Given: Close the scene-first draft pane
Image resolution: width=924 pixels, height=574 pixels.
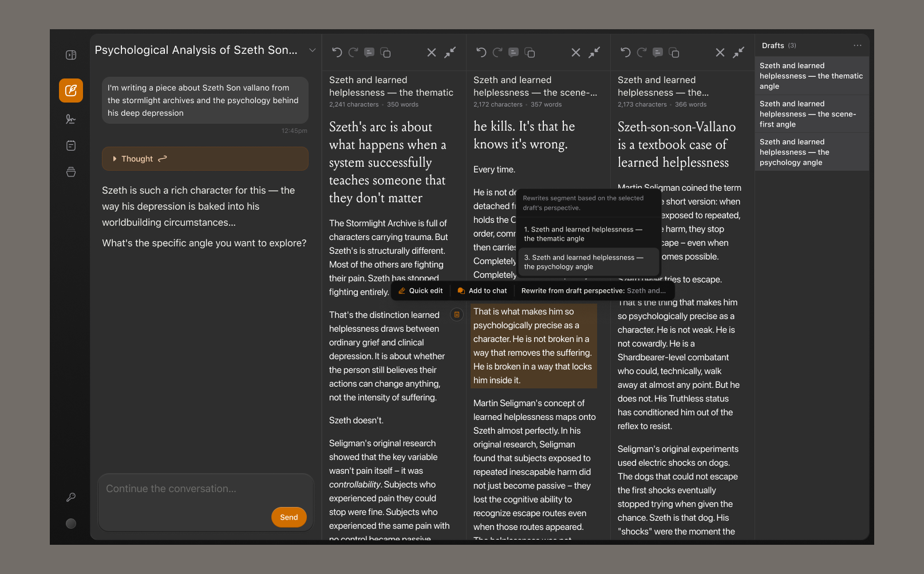Looking at the screenshot, I should [x=576, y=53].
